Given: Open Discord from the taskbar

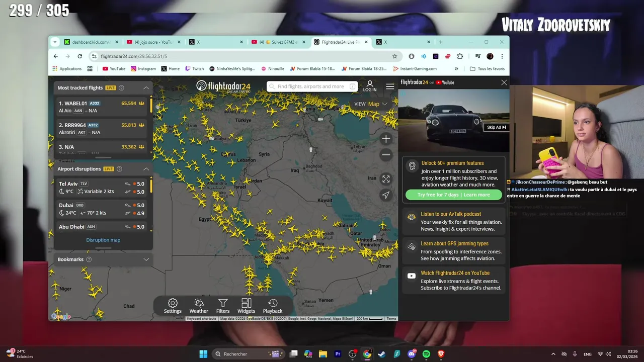Looking at the screenshot, I should (x=412, y=354).
